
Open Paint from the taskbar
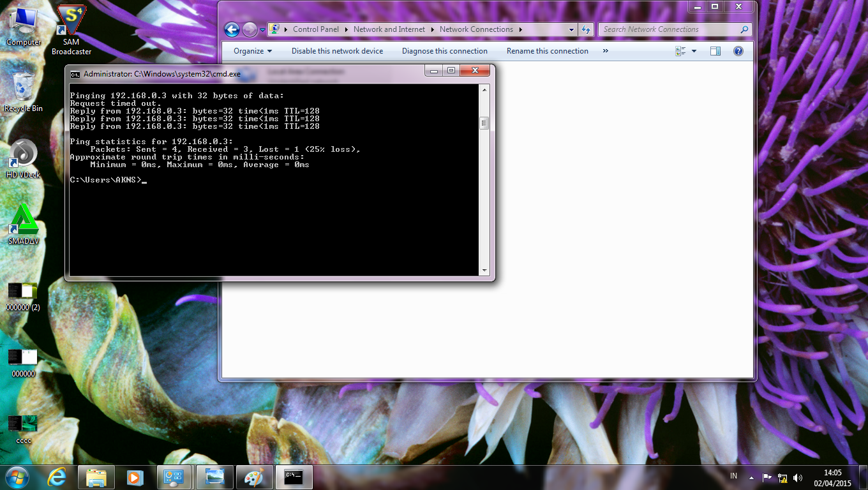pyautogui.click(x=254, y=477)
